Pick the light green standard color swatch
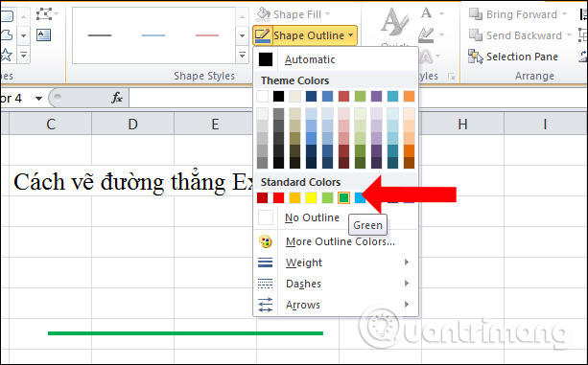This screenshot has height=365, width=588. (x=327, y=197)
